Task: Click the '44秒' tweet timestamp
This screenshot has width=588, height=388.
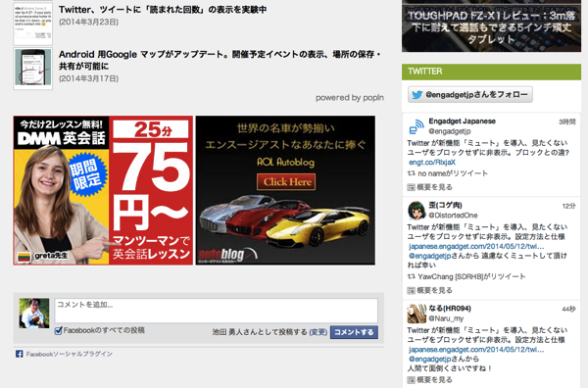Action: [568, 309]
